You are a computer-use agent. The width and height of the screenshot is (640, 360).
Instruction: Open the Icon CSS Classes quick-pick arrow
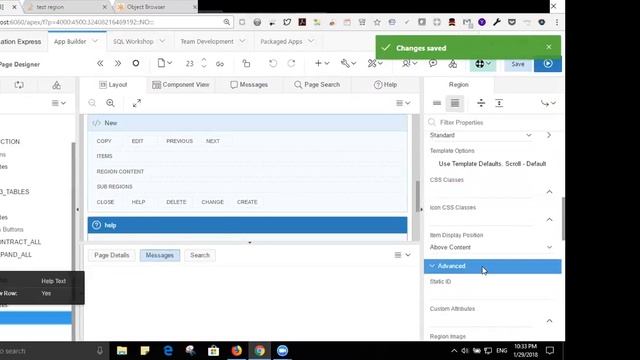(549, 220)
